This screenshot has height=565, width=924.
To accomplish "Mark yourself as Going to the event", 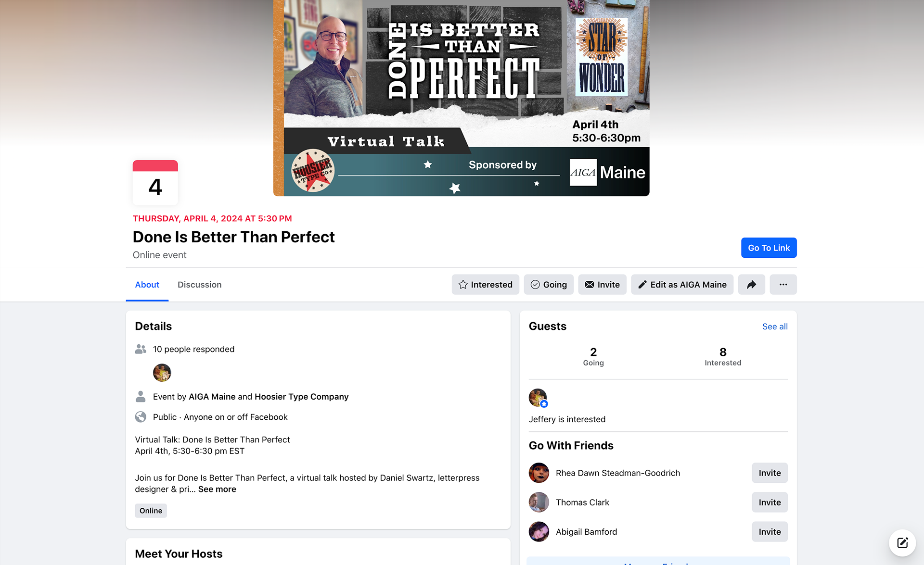I will click(549, 285).
